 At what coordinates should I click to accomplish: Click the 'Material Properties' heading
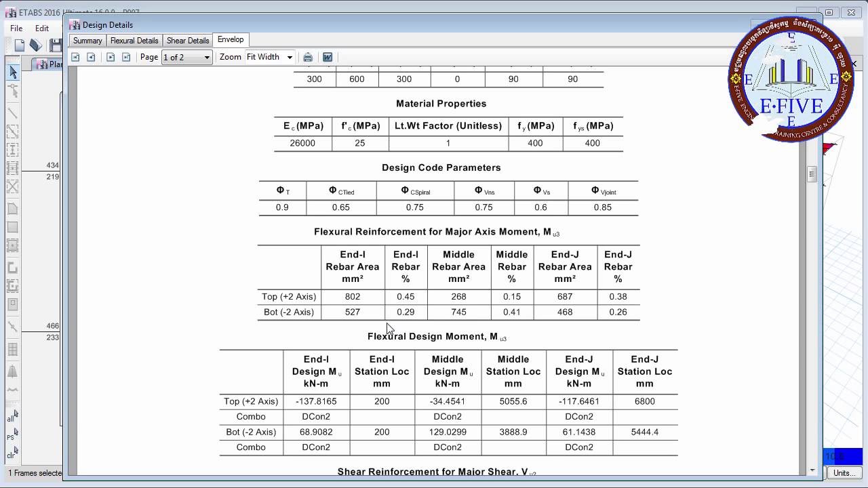(441, 104)
